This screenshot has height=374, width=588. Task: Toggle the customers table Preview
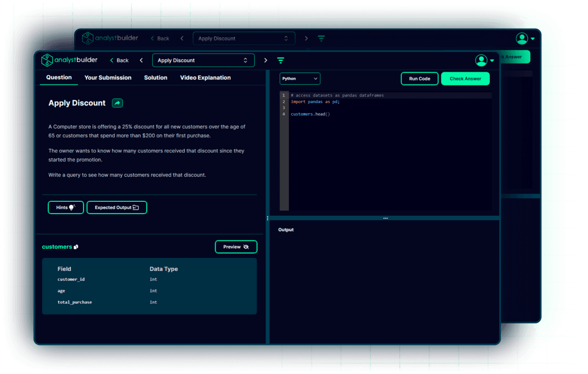tap(236, 247)
